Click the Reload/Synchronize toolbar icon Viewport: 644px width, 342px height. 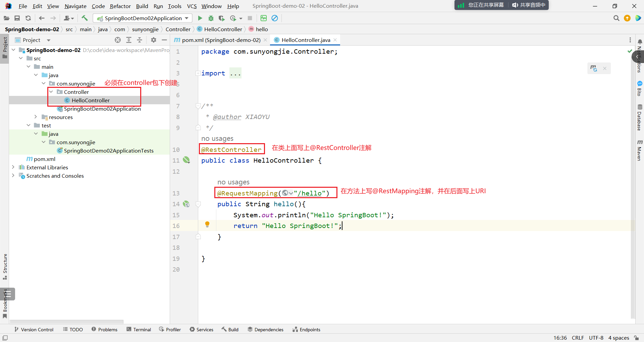coord(28,18)
